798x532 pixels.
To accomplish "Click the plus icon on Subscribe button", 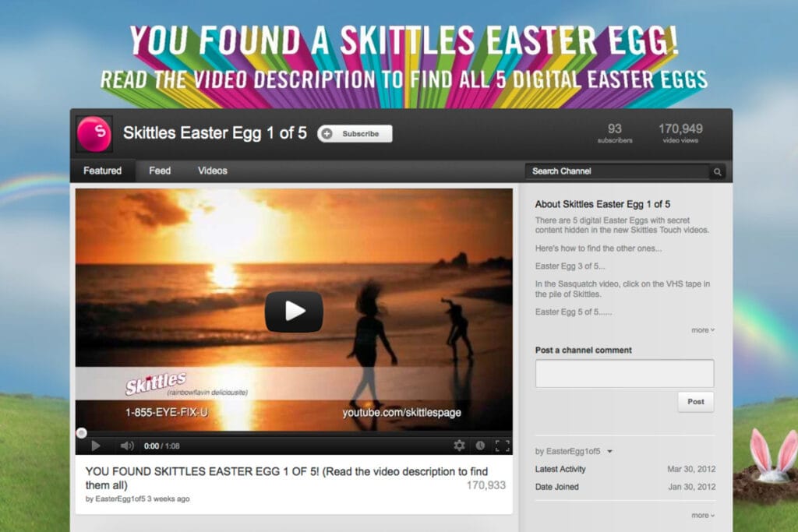I will pyautogui.click(x=327, y=134).
